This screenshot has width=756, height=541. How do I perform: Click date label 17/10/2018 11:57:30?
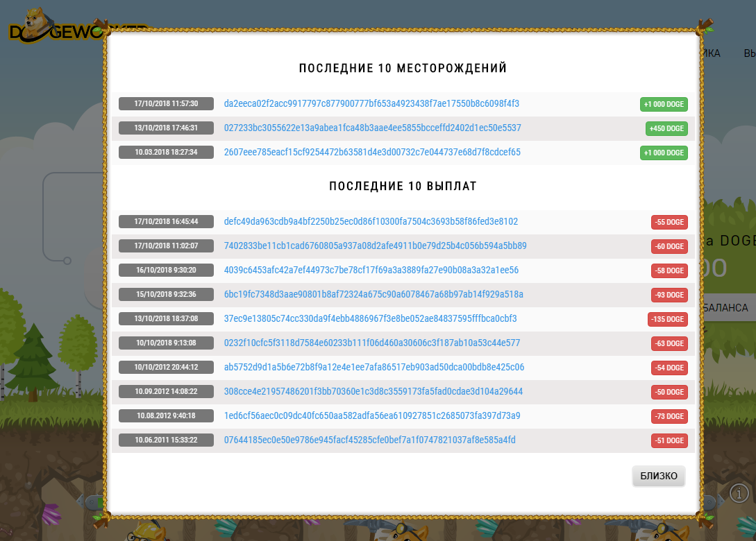tap(166, 103)
